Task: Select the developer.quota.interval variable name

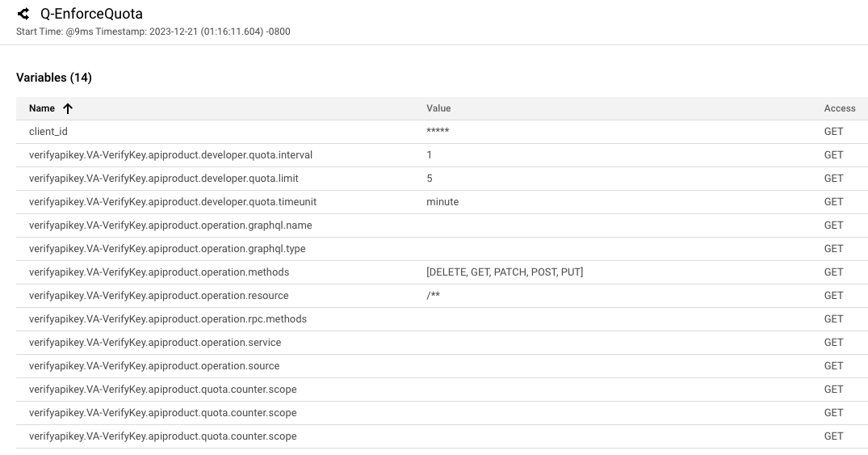Action: point(170,155)
